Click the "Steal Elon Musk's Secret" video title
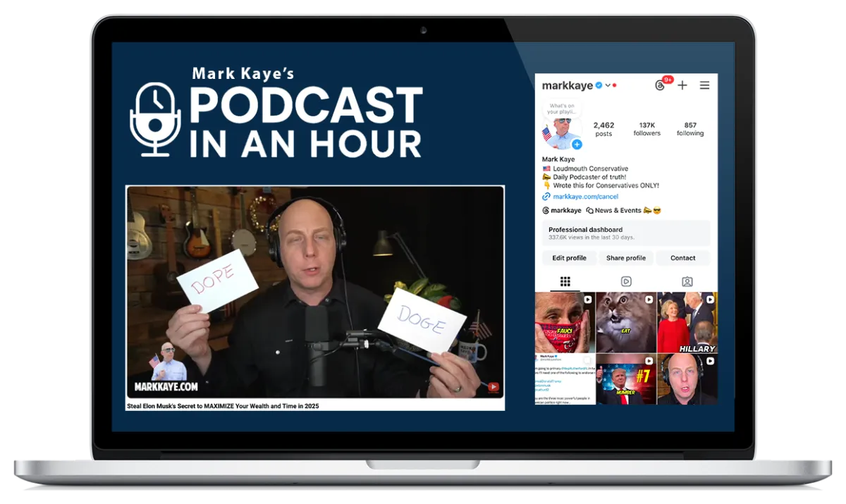The width and height of the screenshot is (846, 504). 223,406
